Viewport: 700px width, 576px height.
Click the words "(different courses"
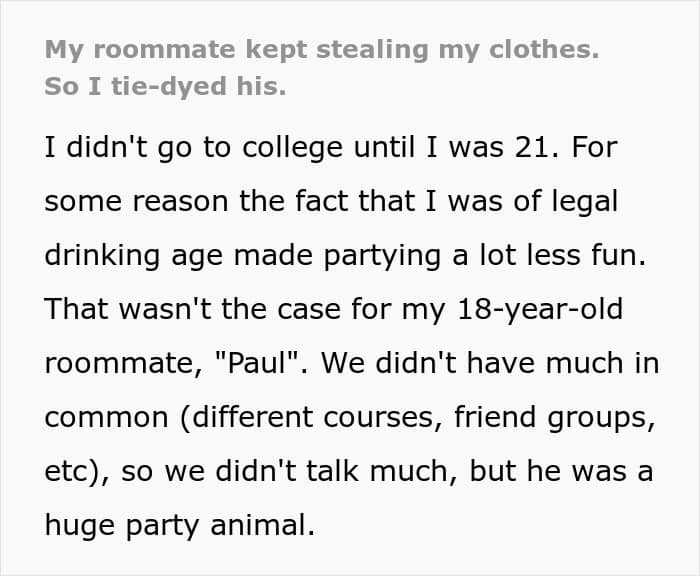(289, 416)
